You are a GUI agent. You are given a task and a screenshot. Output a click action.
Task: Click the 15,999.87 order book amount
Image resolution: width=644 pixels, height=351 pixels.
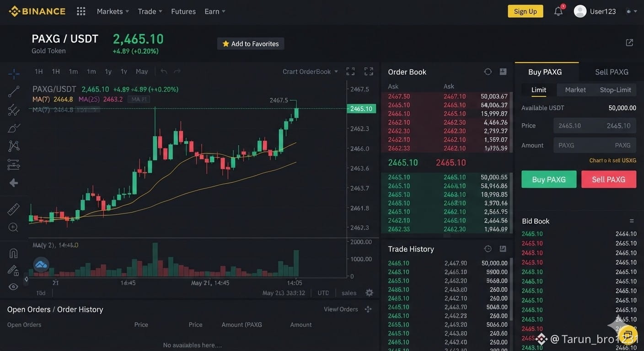click(x=494, y=114)
